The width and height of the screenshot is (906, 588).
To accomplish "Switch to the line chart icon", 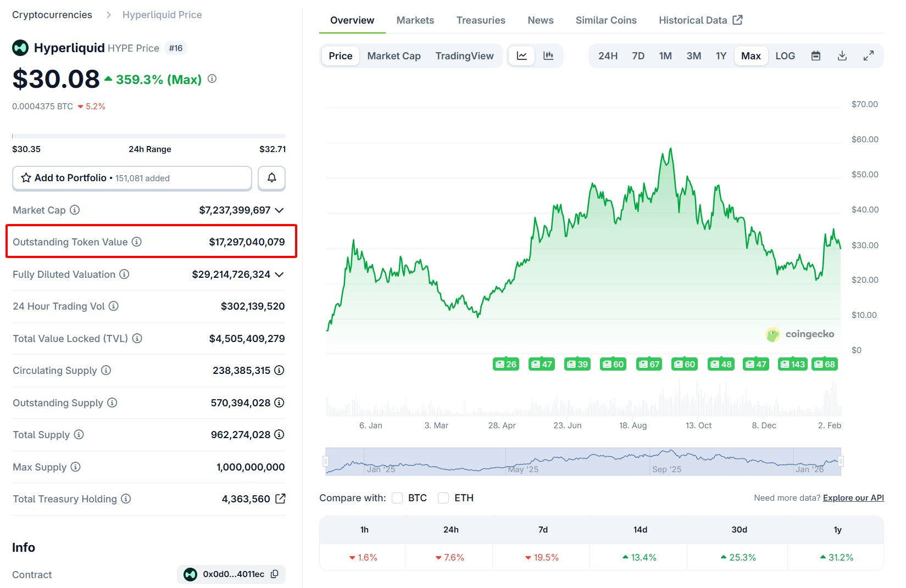I will point(521,56).
